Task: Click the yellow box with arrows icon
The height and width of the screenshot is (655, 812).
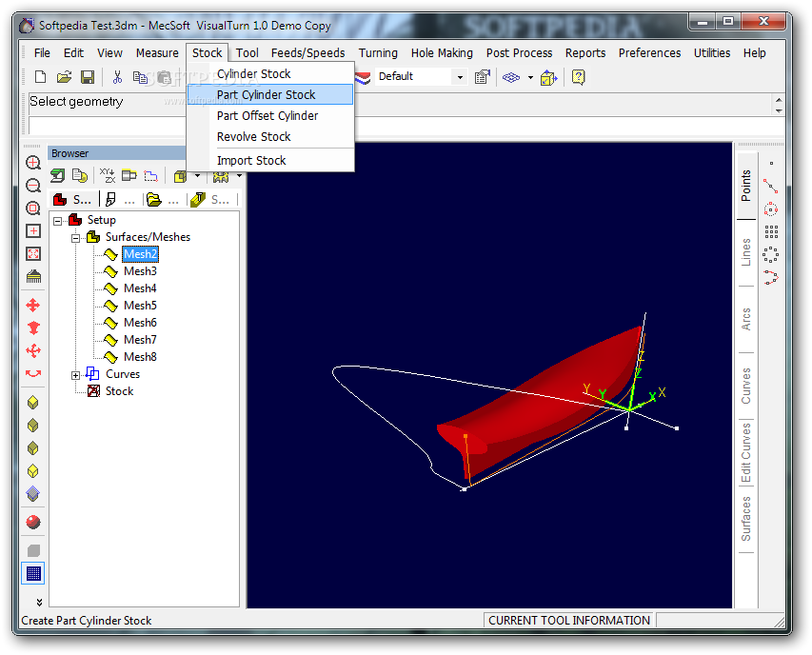Action: tap(548, 78)
